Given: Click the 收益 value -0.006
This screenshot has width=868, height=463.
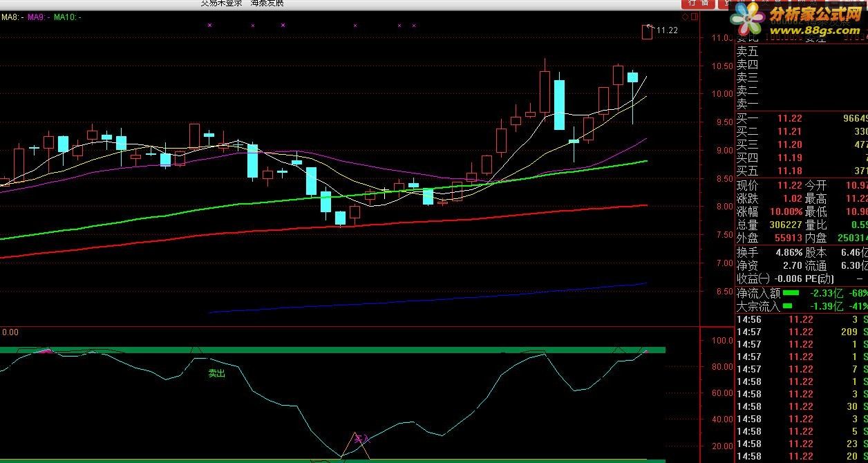Looking at the screenshot, I should 788,279.
